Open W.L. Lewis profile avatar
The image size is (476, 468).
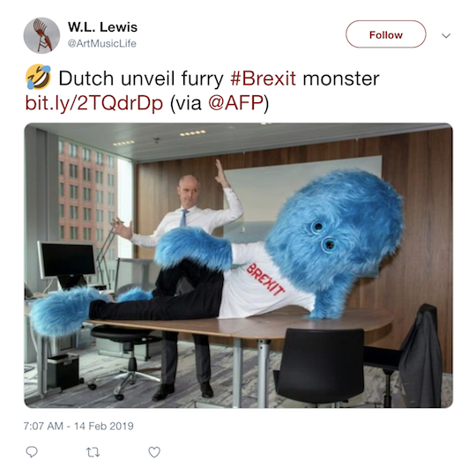41,35
